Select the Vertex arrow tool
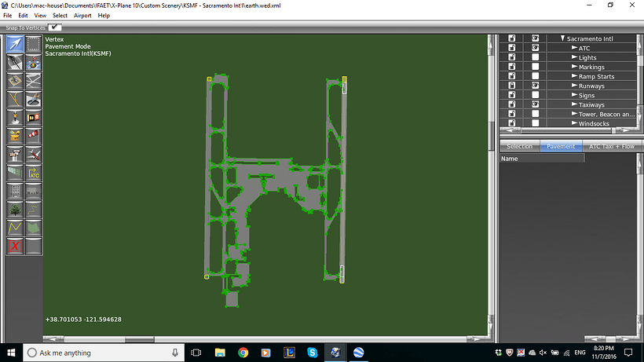Image resolution: width=644 pixels, height=362 pixels. 15,44
